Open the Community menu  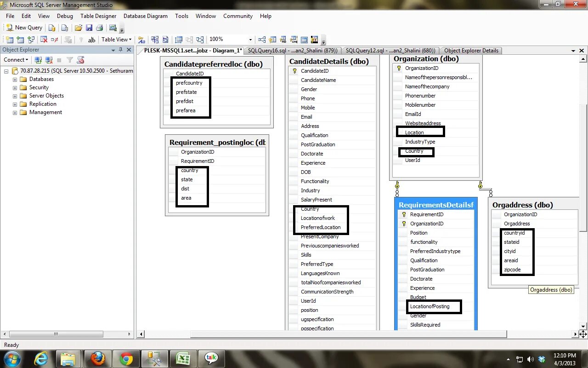pos(238,16)
